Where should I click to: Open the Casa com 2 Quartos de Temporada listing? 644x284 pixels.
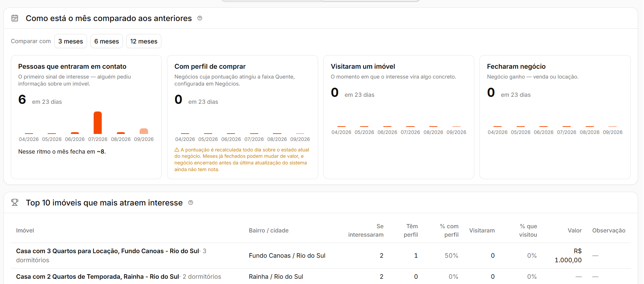pos(98,277)
